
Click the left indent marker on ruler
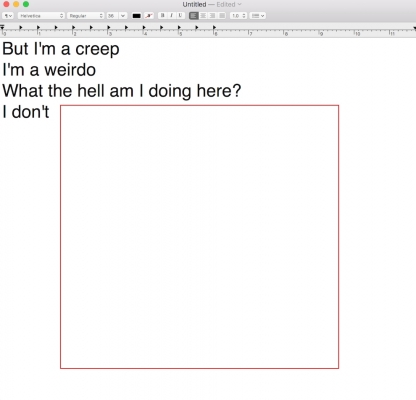pos(2,27)
